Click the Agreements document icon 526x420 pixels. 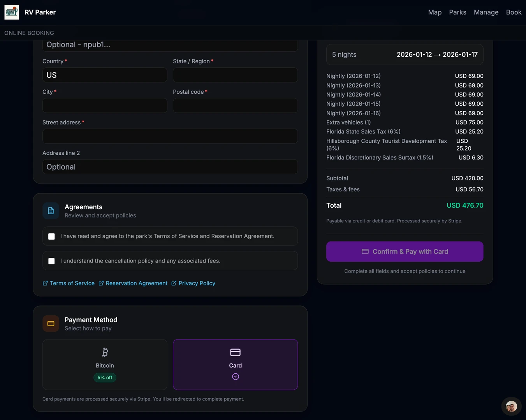point(51,211)
